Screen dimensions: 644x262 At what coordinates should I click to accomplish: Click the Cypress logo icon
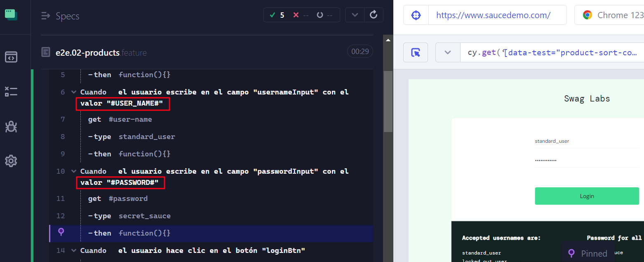tap(11, 14)
